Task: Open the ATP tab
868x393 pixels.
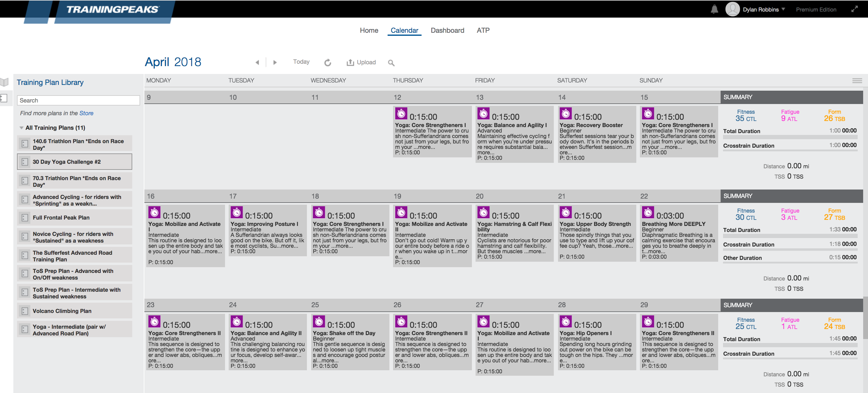Action: (483, 30)
